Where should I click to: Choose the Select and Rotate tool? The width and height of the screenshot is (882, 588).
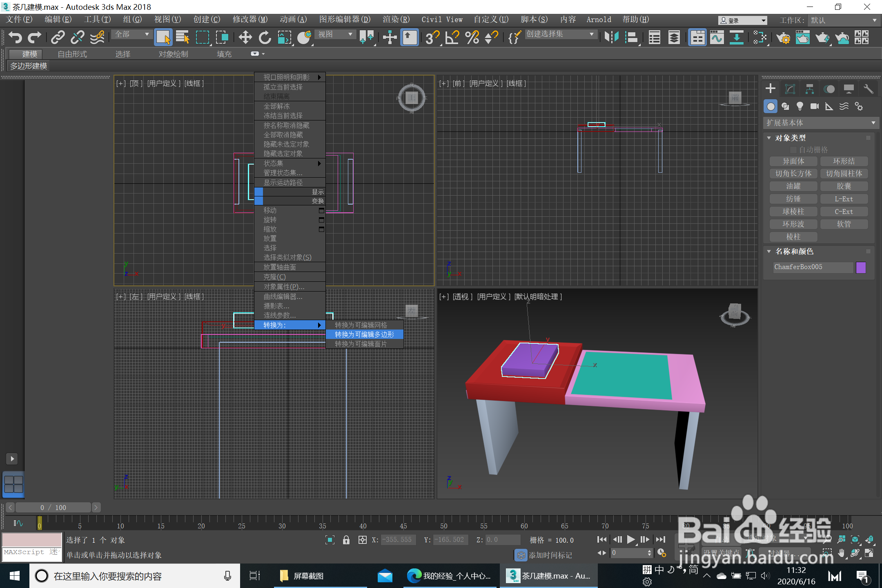[x=265, y=38]
